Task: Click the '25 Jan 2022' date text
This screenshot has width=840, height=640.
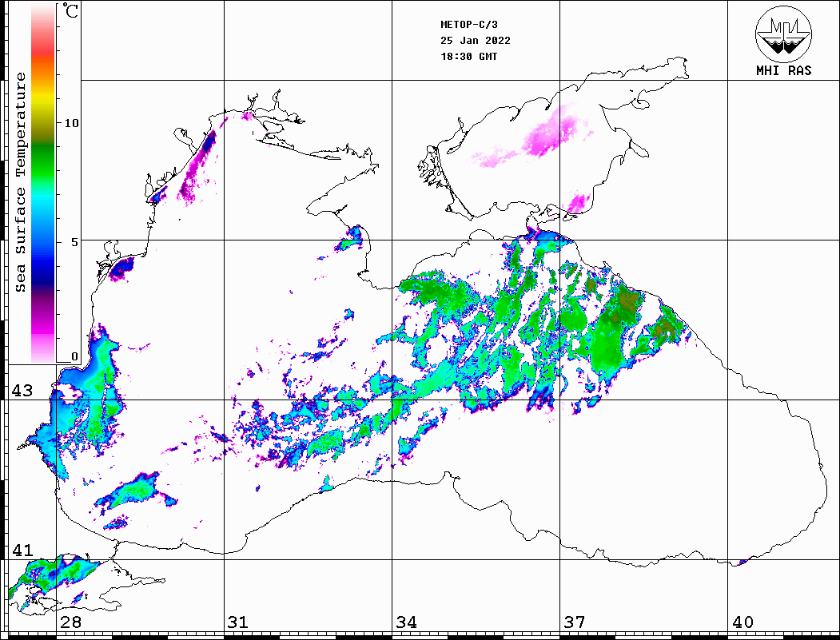Action: (476, 41)
